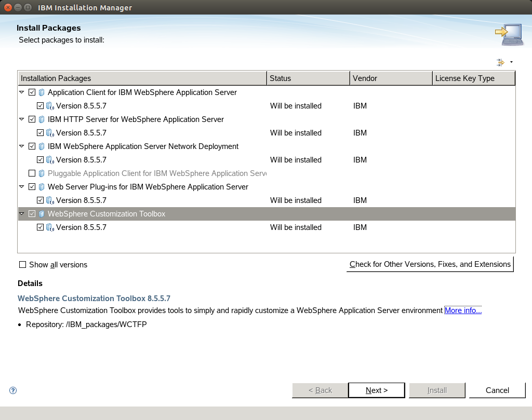Image resolution: width=532 pixels, height=420 pixels.
Task: Click the Vendor column header
Action: 391,78
